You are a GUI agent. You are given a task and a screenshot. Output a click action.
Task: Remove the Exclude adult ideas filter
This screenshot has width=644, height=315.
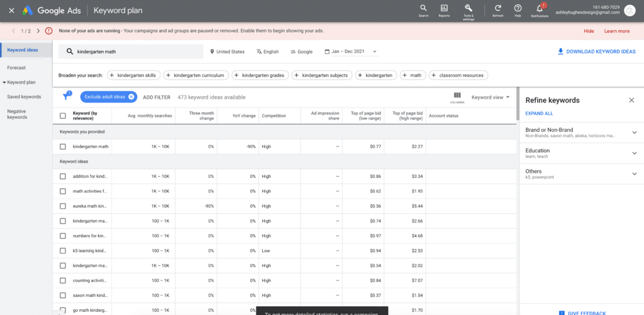tap(131, 97)
